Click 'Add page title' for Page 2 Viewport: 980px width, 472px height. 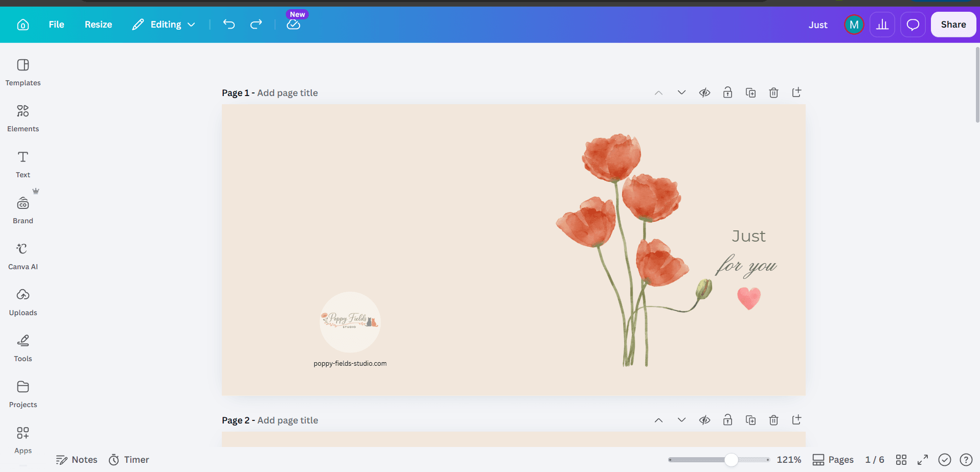(287, 420)
